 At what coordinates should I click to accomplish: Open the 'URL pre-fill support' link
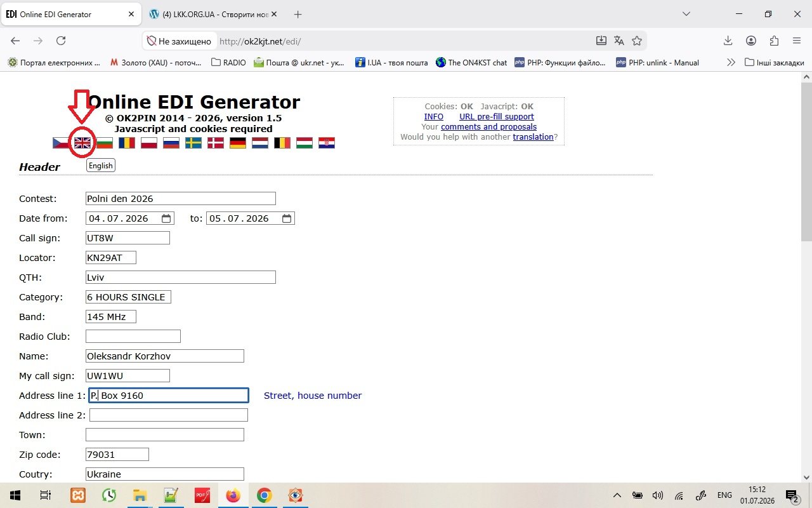pyautogui.click(x=497, y=117)
